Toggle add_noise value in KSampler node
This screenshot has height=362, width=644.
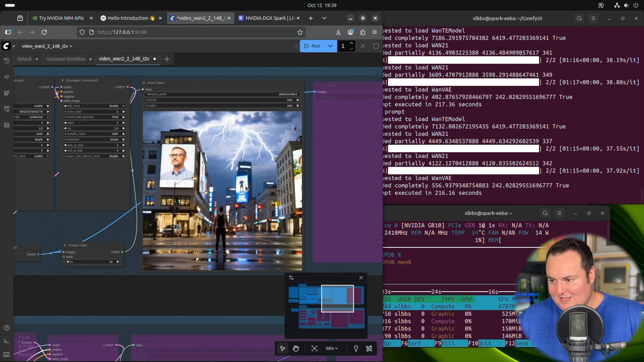(114, 106)
